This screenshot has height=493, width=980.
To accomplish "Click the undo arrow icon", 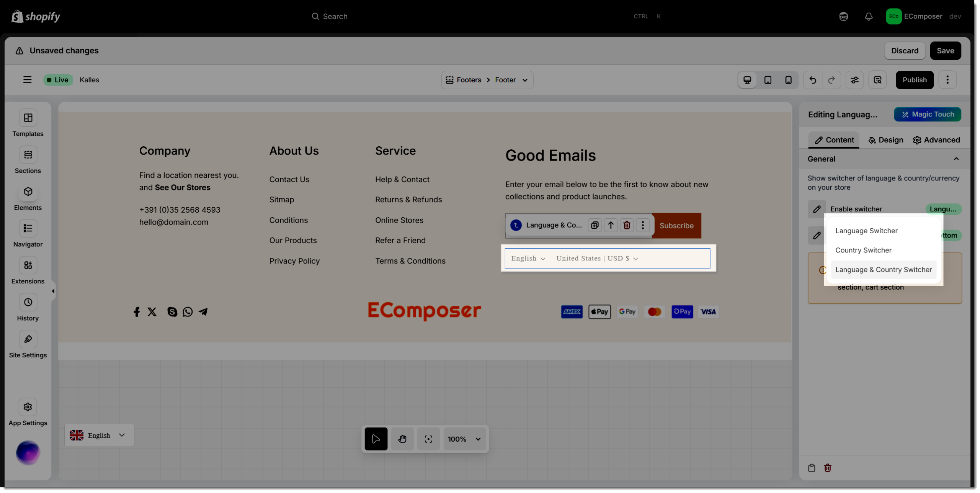I will [x=812, y=80].
